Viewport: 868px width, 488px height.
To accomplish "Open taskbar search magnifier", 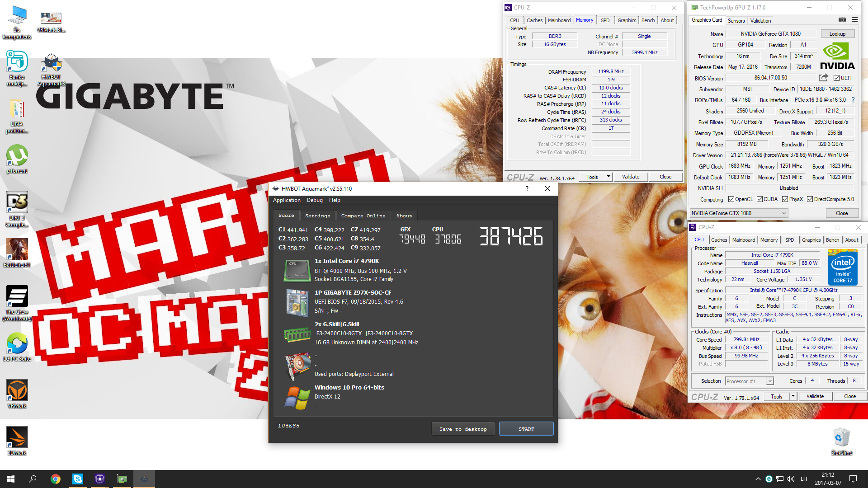I will click(x=33, y=479).
